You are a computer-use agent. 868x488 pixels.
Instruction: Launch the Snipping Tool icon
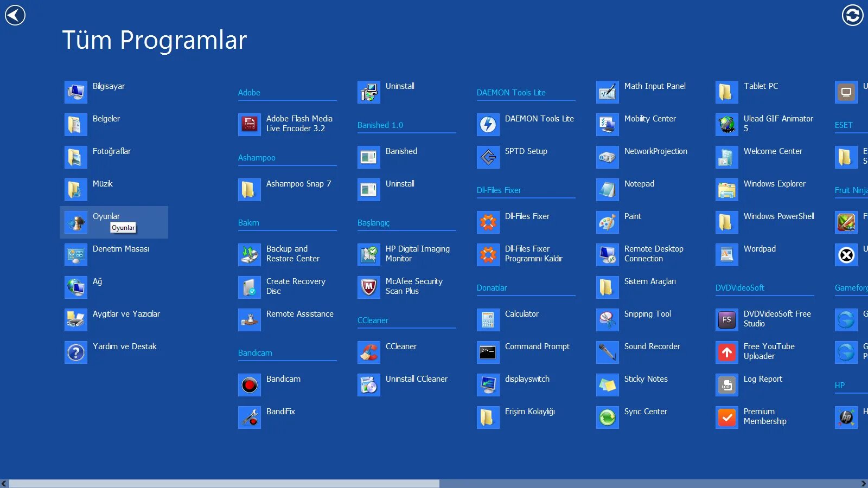(608, 320)
